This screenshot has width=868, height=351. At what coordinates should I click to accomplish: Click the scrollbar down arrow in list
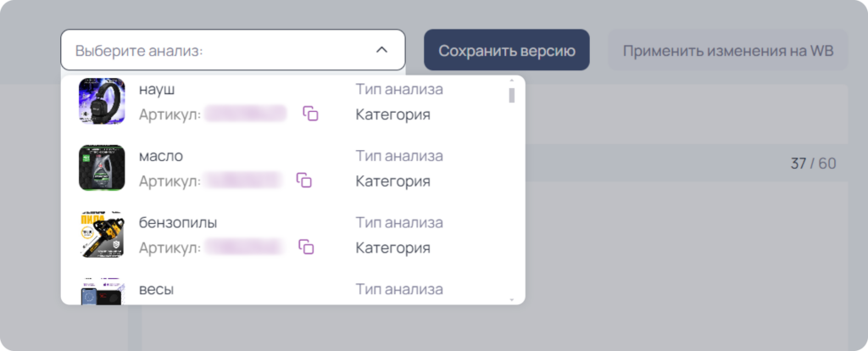511,299
